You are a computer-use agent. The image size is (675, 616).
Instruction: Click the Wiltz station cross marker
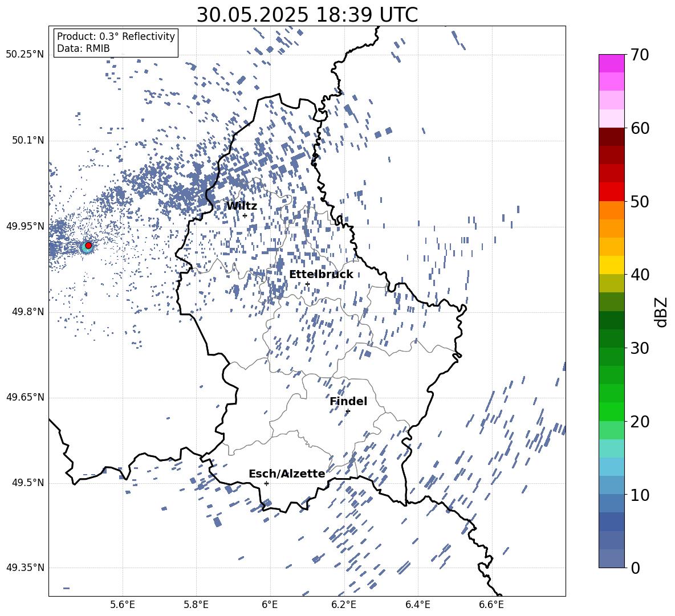(245, 215)
